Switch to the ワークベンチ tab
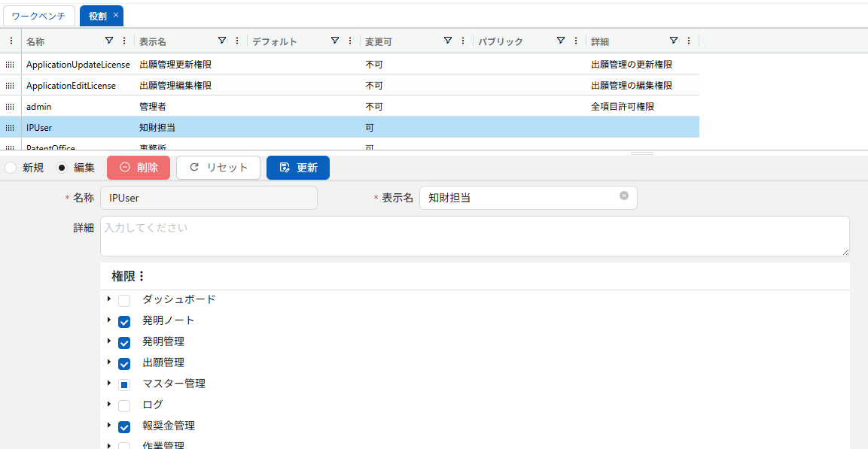868x449 pixels. coord(38,15)
